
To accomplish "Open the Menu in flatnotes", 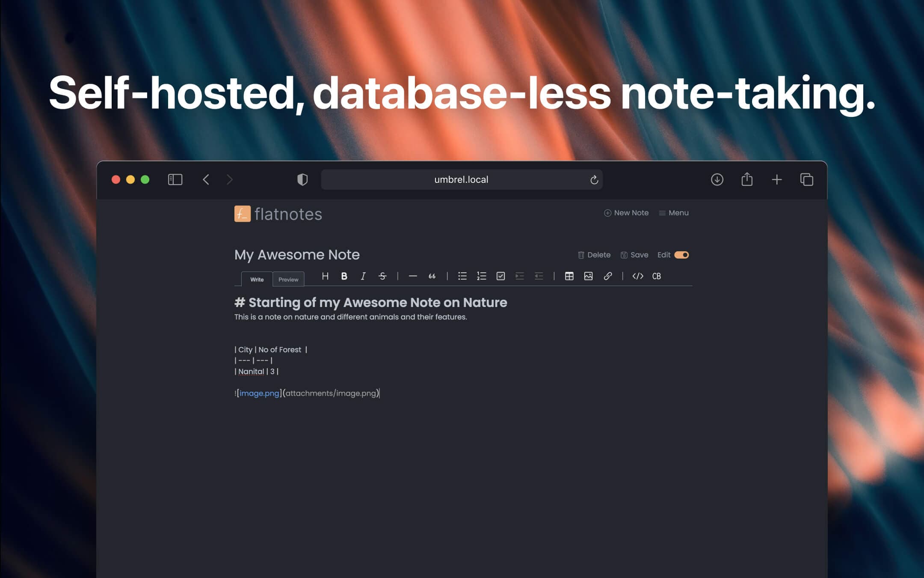I will click(674, 213).
